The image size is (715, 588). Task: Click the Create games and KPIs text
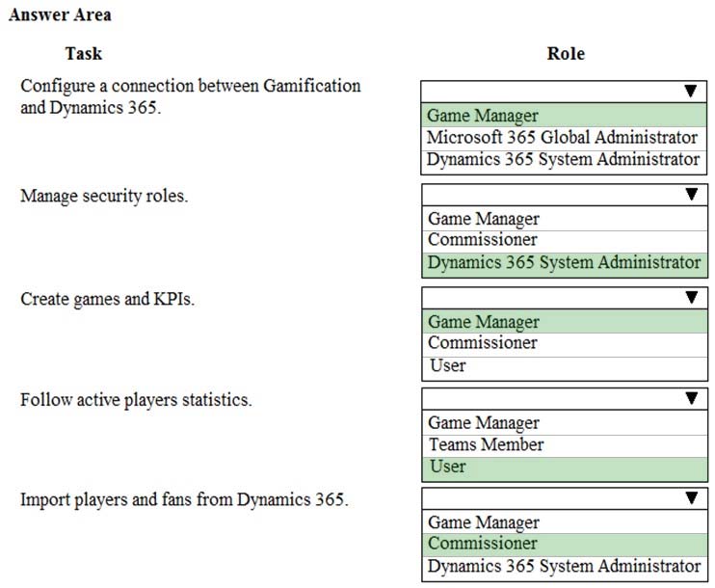point(107,299)
